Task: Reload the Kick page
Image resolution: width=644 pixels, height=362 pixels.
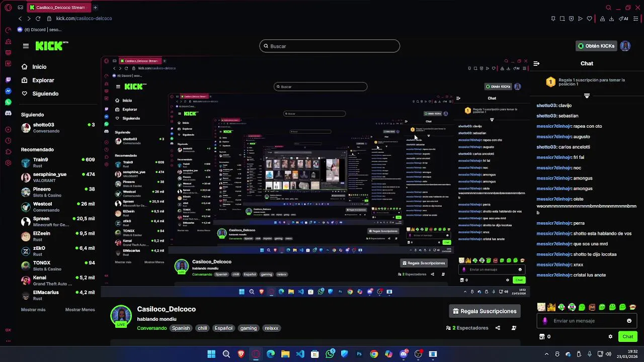Action: point(38,19)
